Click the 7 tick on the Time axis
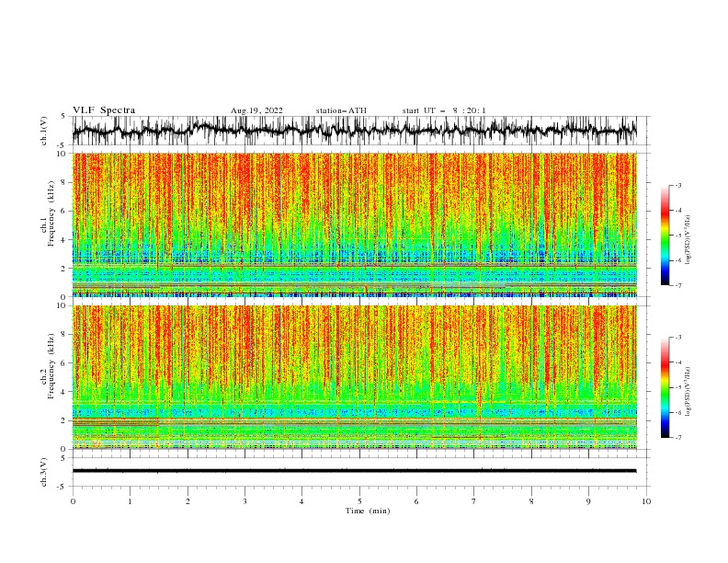Image resolution: width=728 pixels, height=563 pixels. [474, 501]
